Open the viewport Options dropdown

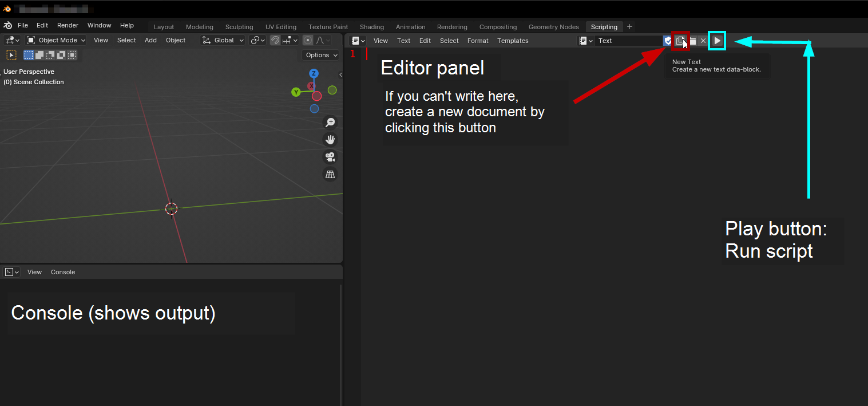point(320,55)
